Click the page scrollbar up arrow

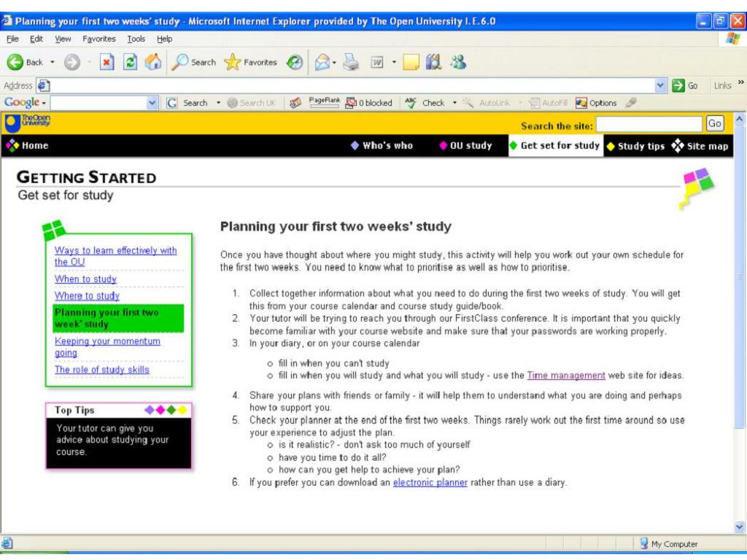(x=740, y=118)
